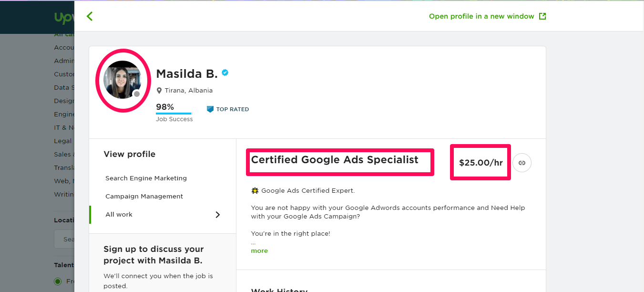This screenshot has height=292, width=644.
Task: Select the freelancer radio button under Talent
Action: click(x=58, y=281)
